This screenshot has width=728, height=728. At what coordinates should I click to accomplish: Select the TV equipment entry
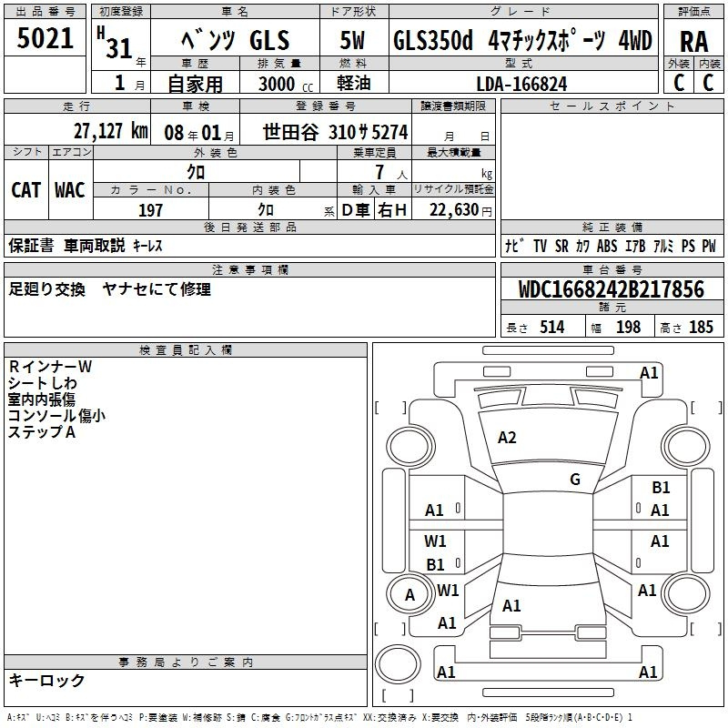pyautogui.click(x=540, y=246)
